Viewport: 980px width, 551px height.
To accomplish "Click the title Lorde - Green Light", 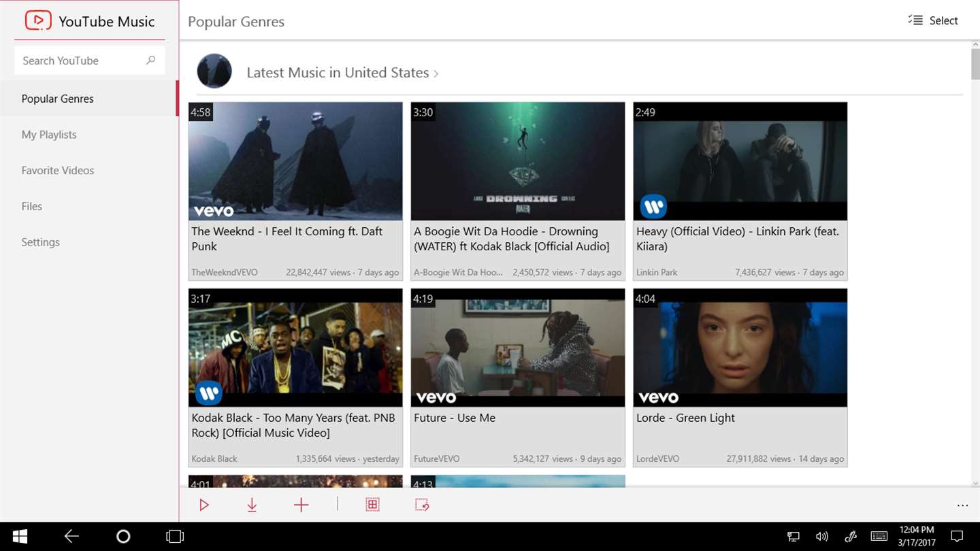I will [685, 418].
